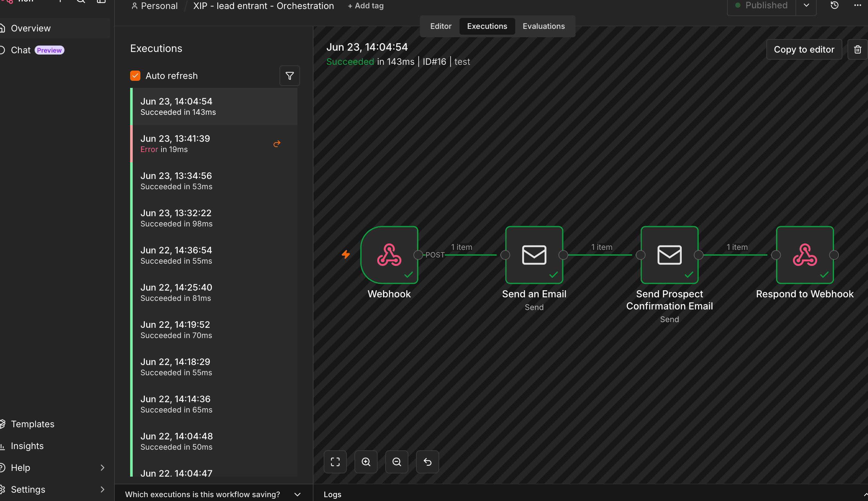Select the Webhook trigger node
This screenshot has width=868, height=501.
coord(389,255)
